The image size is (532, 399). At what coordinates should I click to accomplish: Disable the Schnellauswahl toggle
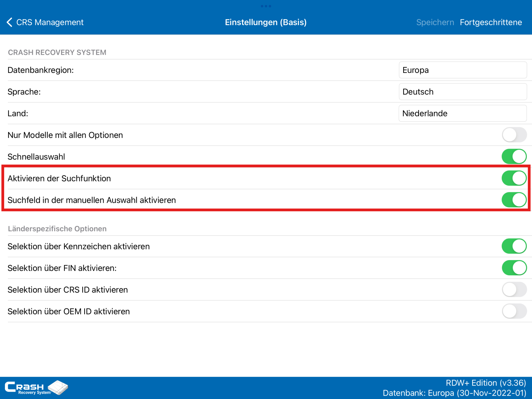point(514,156)
